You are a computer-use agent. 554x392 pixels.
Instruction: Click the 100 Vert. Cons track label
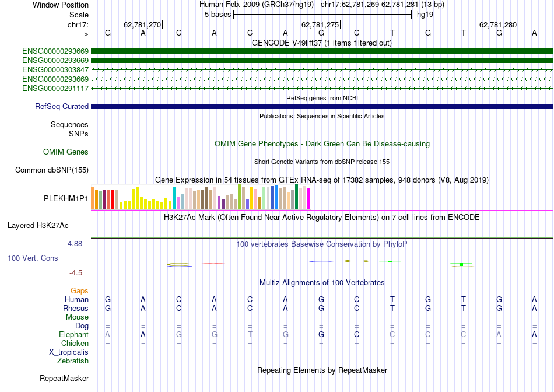pos(33,258)
